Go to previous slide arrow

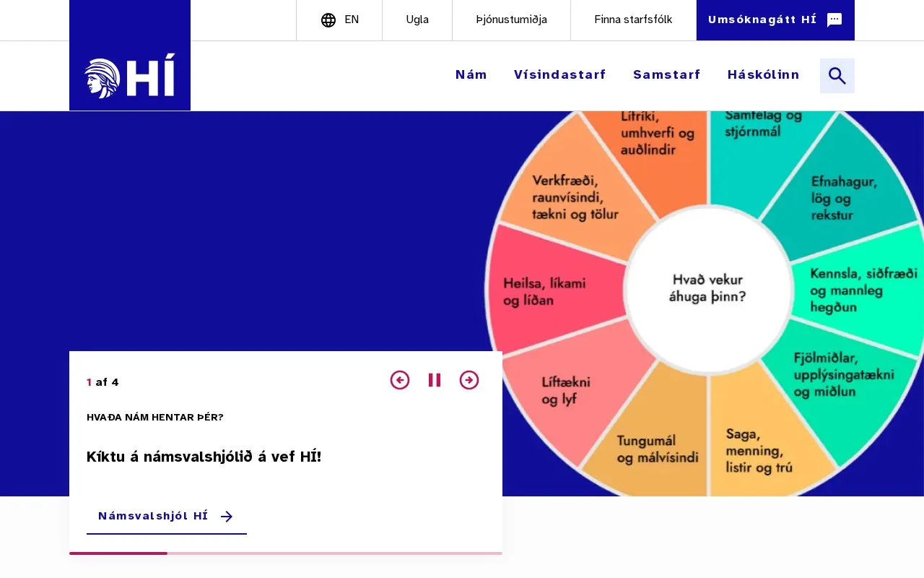pyautogui.click(x=400, y=380)
